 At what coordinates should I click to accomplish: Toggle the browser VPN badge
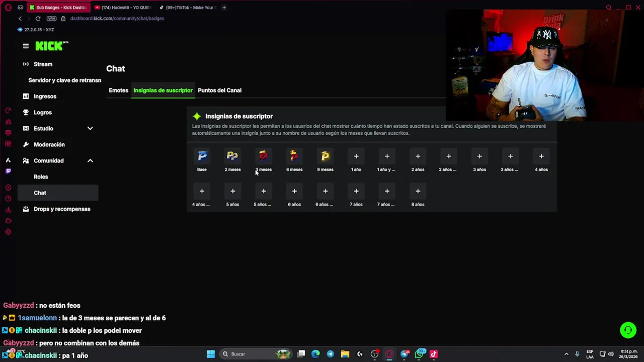pyautogui.click(x=51, y=19)
